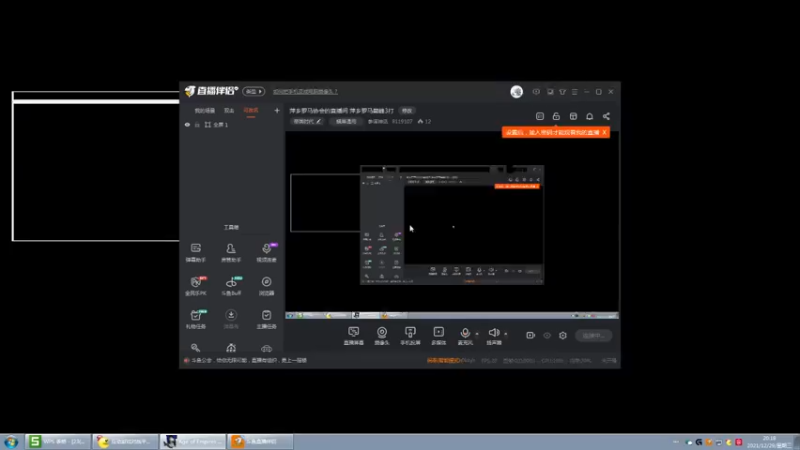
Task: Toggle the preview eye next to settings
Action: (x=547, y=335)
